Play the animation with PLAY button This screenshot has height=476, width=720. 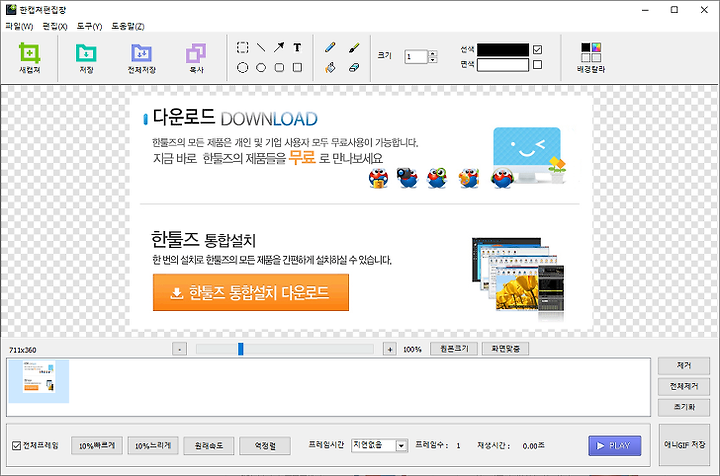pyautogui.click(x=614, y=446)
